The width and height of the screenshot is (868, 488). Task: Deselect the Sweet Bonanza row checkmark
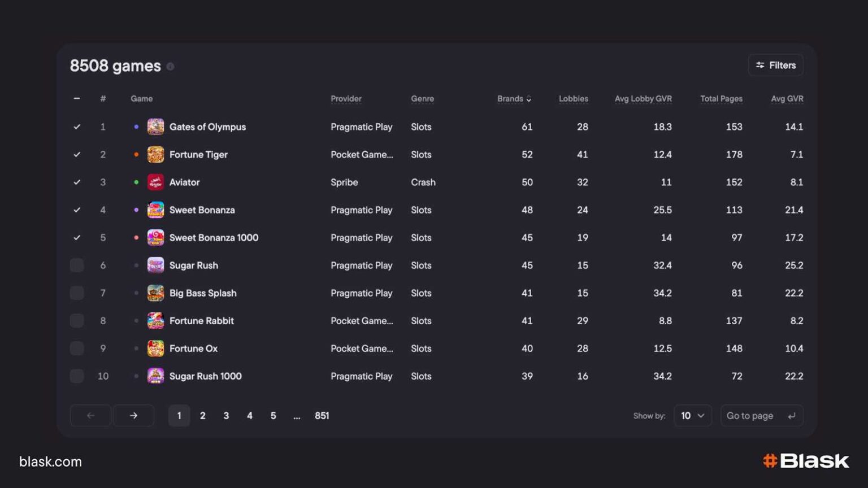(77, 210)
